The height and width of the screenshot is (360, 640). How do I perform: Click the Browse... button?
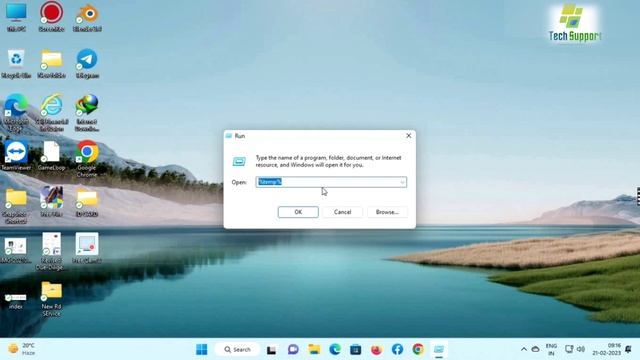[387, 212]
